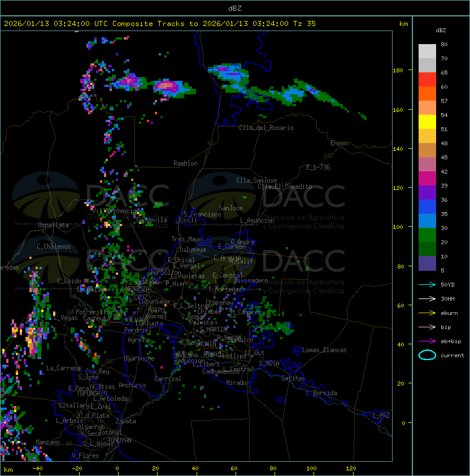Click the 'Lomas_Blancas' map label

point(324,350)
